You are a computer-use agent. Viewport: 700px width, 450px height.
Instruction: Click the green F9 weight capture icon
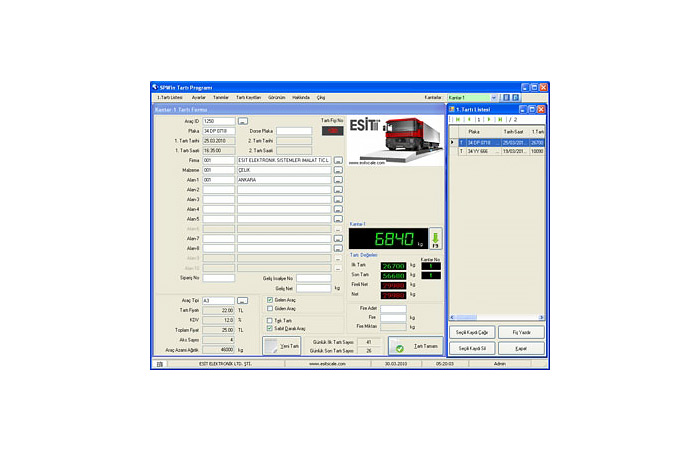tap(435, 238)
